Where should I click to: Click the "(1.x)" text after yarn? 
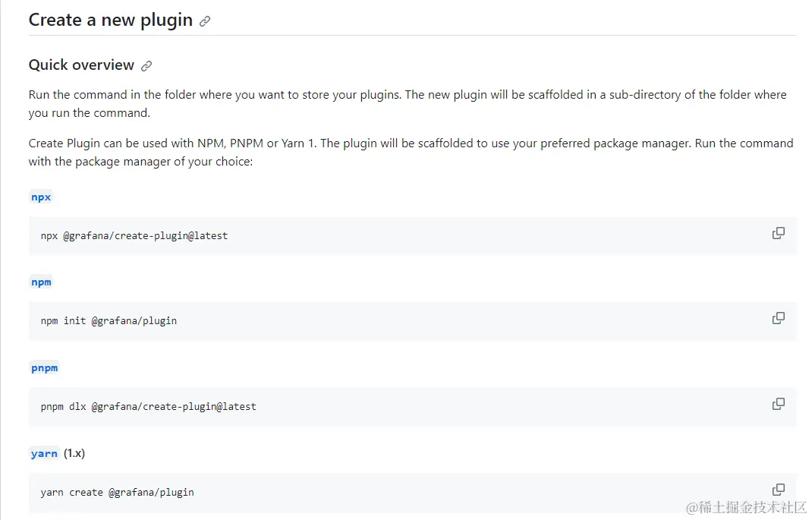click(74, 453)
